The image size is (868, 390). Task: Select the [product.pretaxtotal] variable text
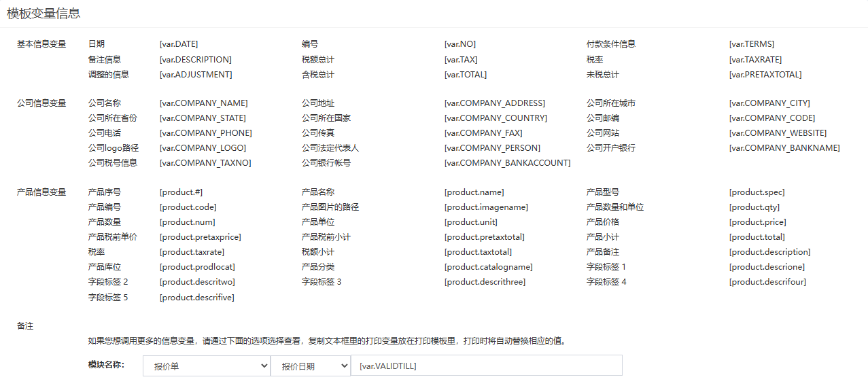click(x=485, y=237)
